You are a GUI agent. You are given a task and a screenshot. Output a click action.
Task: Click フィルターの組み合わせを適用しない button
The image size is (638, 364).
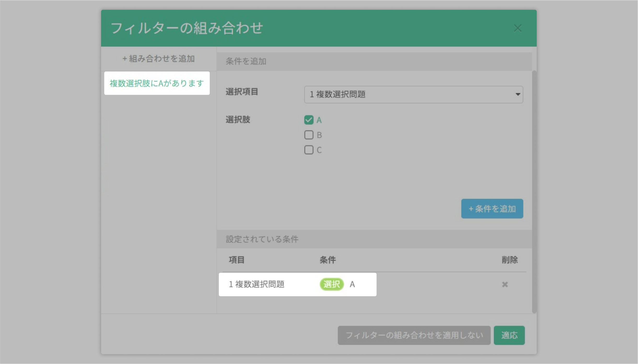414,335
